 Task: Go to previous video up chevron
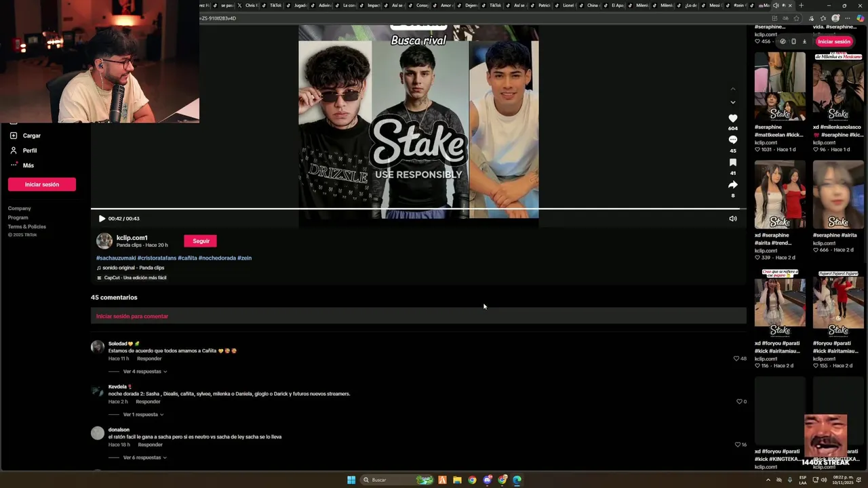pos(733,89)
